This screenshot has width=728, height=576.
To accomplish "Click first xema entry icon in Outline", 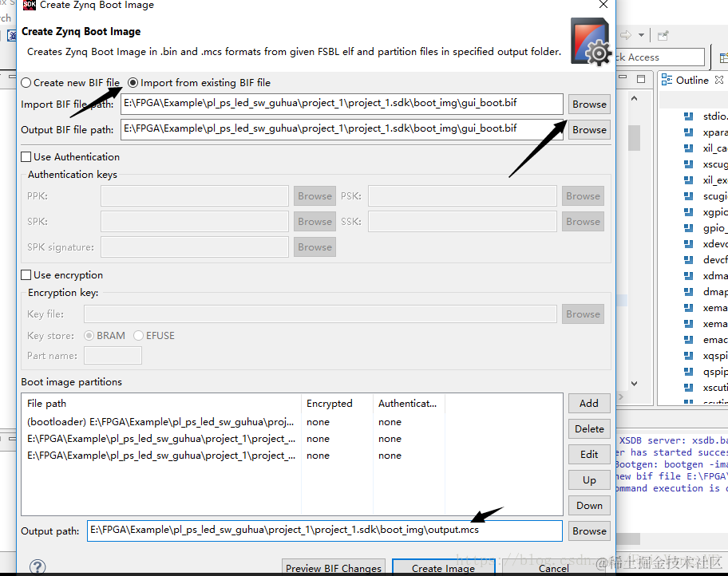I will click(689, 308).
